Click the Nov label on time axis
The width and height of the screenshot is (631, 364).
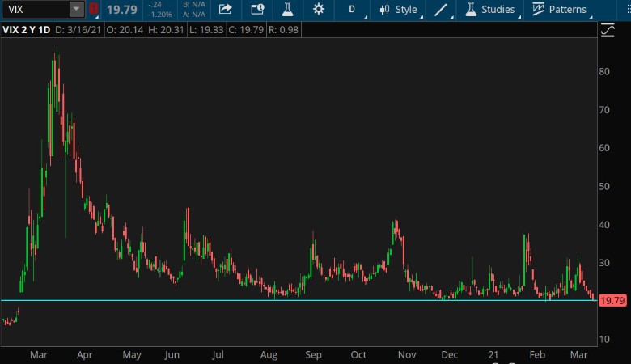pyautogui.click(x=407, y=355)
